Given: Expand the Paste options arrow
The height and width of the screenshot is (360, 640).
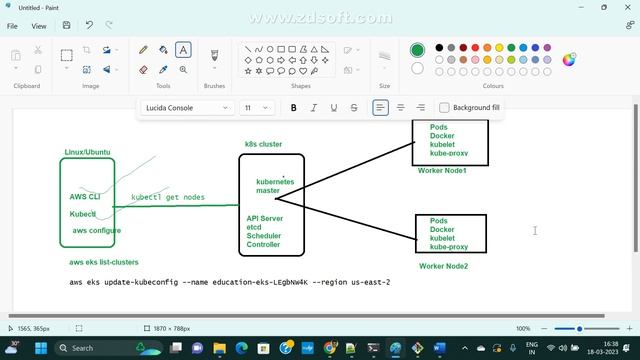Looking at the screenshot, I should 16,69.
